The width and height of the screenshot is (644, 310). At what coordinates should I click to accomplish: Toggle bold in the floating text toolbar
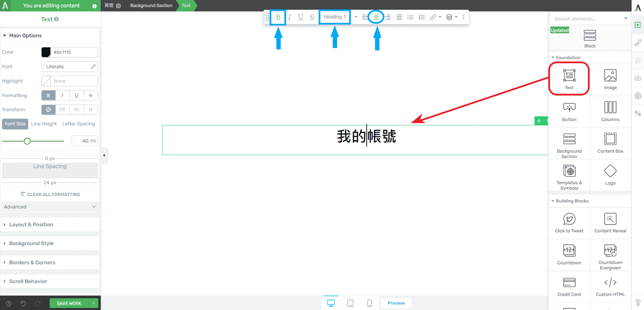tap(278, 17)
